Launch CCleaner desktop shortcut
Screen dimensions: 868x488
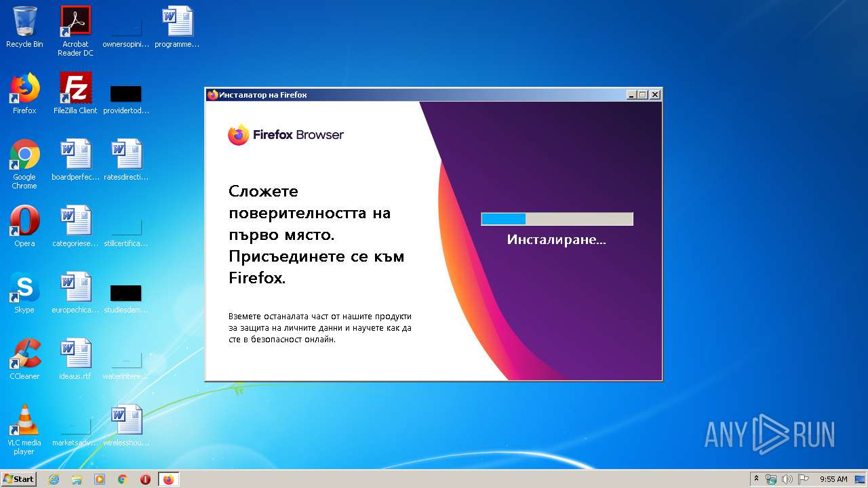tap(24, 359)
